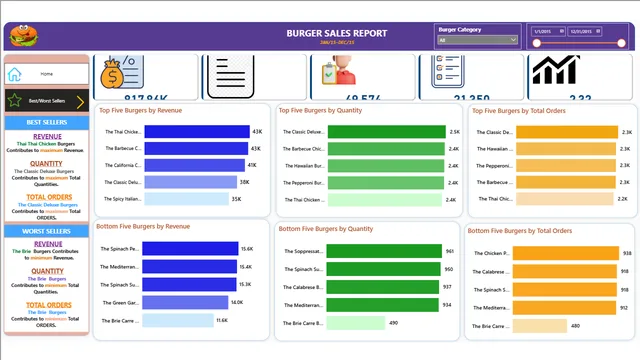Image resolution: width=640 pixels, height=360 pixels.
Task: Click the checklist card icon
Action: [448, 71]
